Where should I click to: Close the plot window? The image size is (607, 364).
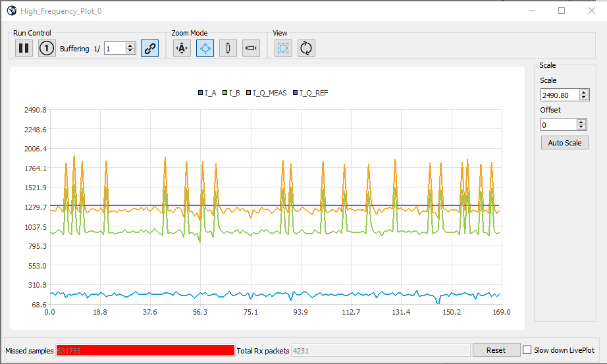coord(591,11)
